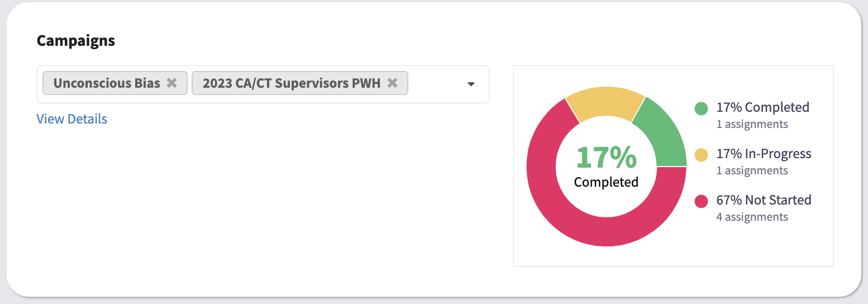Viewport: 868px width, 304px height.
Task: Click the 17% Completed legend label
Action: pos(763,107)
